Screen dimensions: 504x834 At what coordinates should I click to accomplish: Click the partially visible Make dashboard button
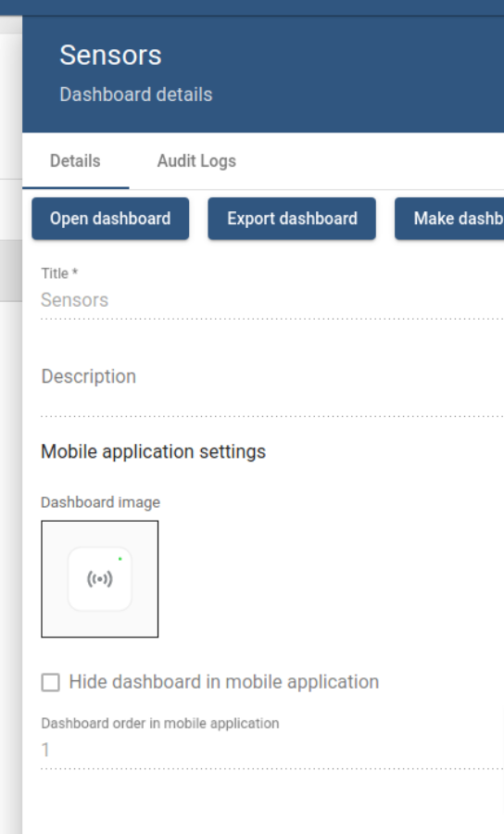click(x=449, y=219)
